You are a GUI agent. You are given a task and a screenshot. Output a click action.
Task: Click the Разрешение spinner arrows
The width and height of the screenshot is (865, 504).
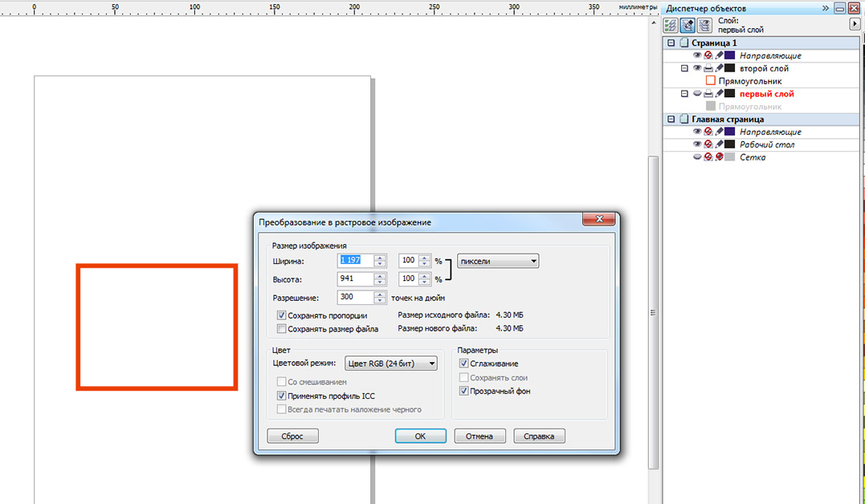tap(380, 298)
